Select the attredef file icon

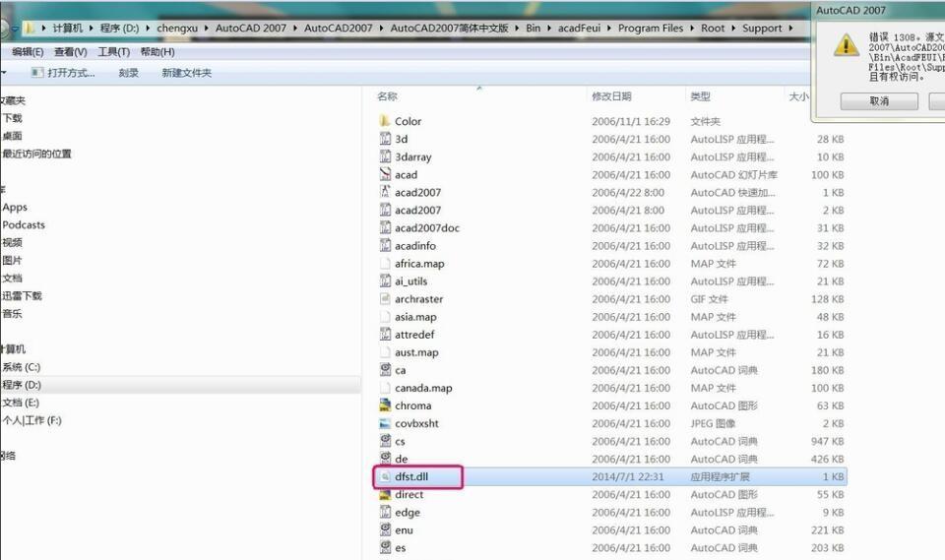(385, 334)
